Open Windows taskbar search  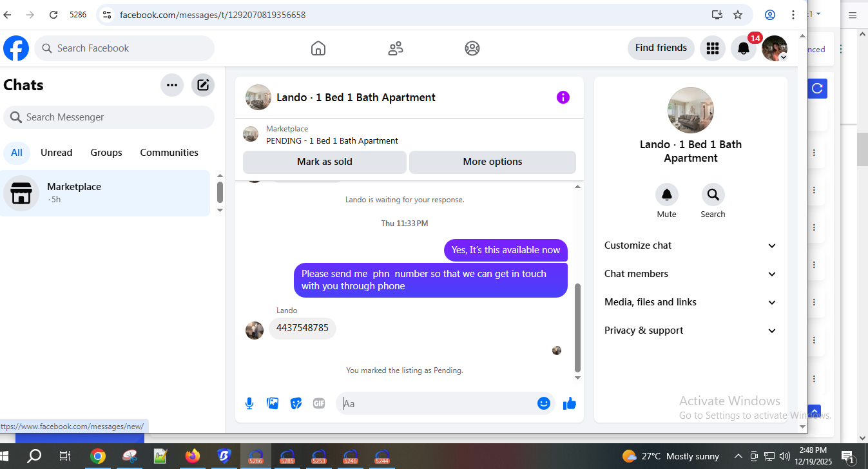[x=34, y=456]
